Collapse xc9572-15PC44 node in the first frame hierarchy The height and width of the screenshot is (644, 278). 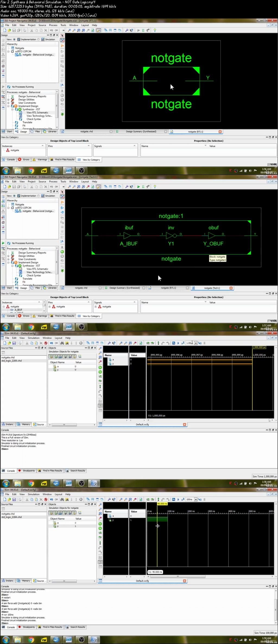tap(8, 51)
